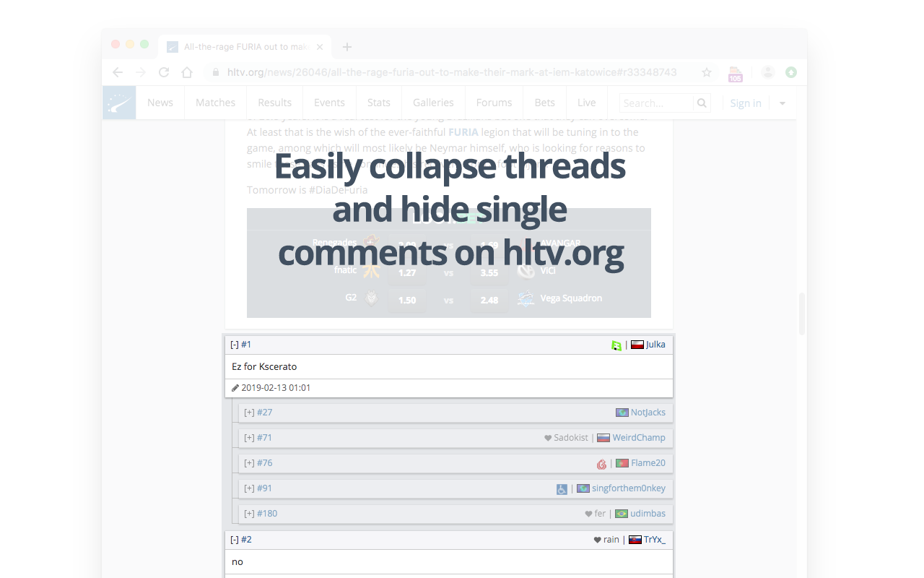The image size is (924, 578).
Task: Open the extension icon showing 105
Action: click(x=735, y=74)
